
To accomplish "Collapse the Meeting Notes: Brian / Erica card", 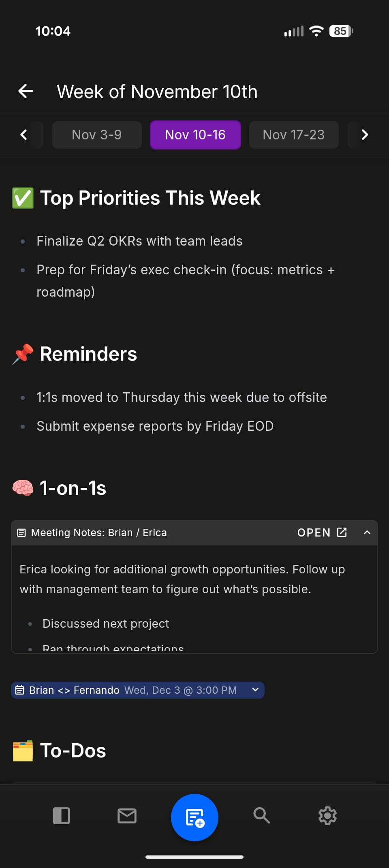I will coord(367,532).
